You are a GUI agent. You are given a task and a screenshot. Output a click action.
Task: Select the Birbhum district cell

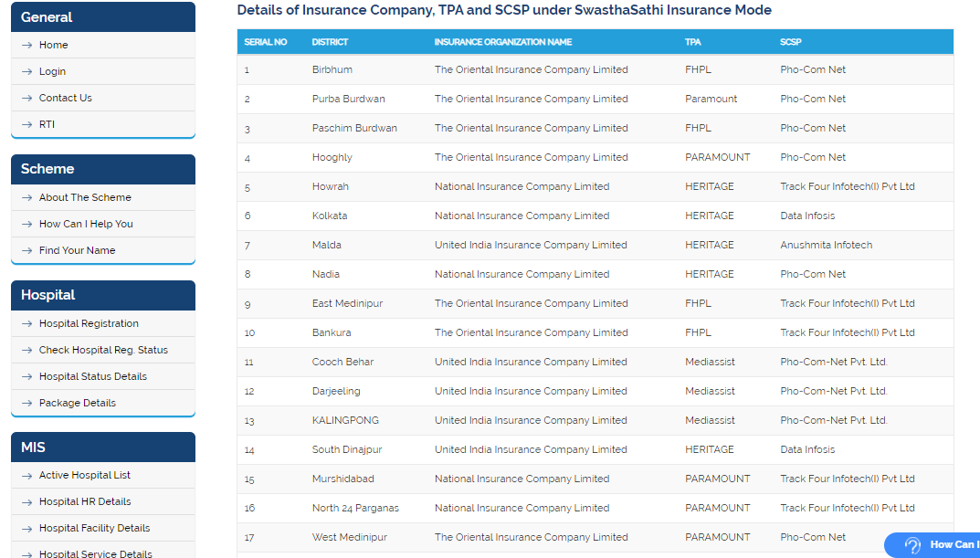tap(332, 70)
